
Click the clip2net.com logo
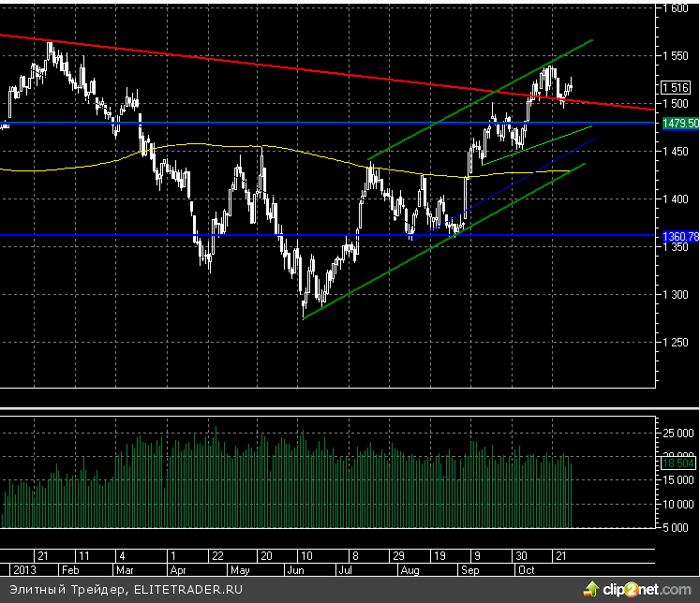tap(648, 590)
